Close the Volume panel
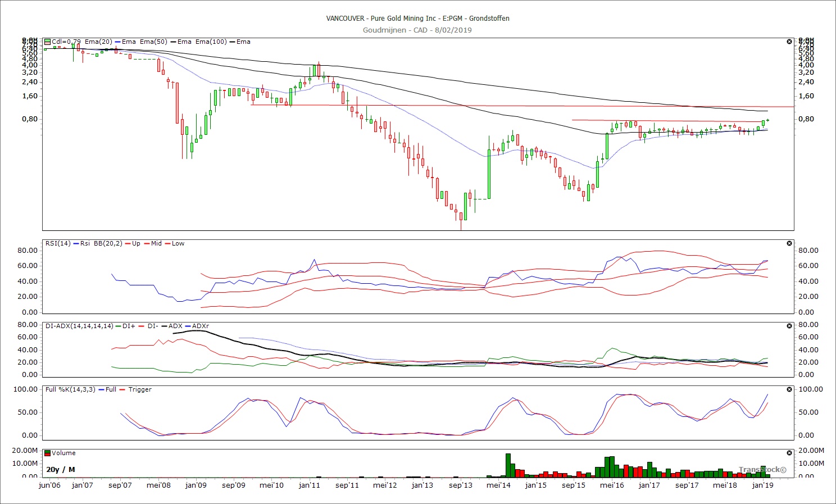 (789, 453)
